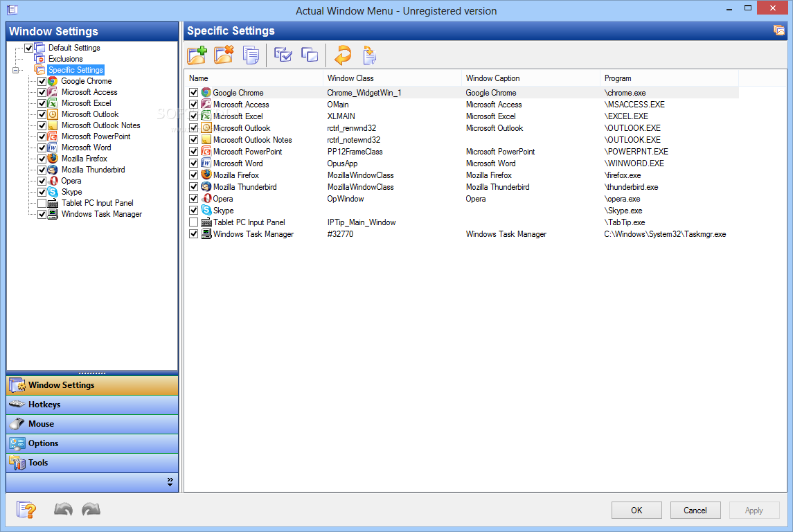793x532 pixels.
Task: Switch to the Hotkeys section
Action: (x=92, y=405)
